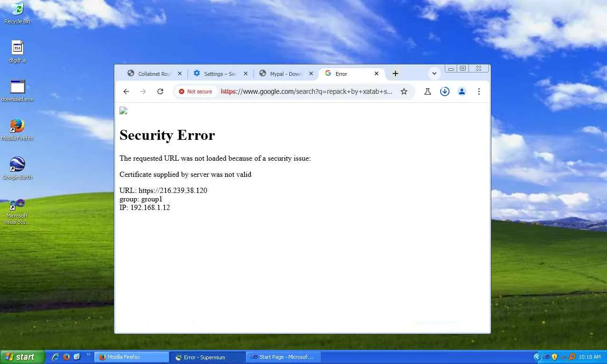Close the Error tab
The width and height of the screenshot is (607, 364).
click(x=377, y=73)
